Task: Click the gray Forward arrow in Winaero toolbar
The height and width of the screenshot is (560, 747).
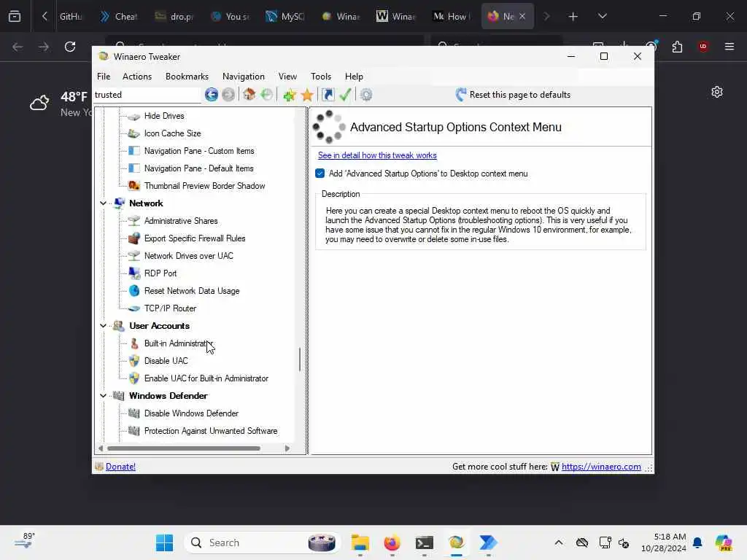Action: 228,95
